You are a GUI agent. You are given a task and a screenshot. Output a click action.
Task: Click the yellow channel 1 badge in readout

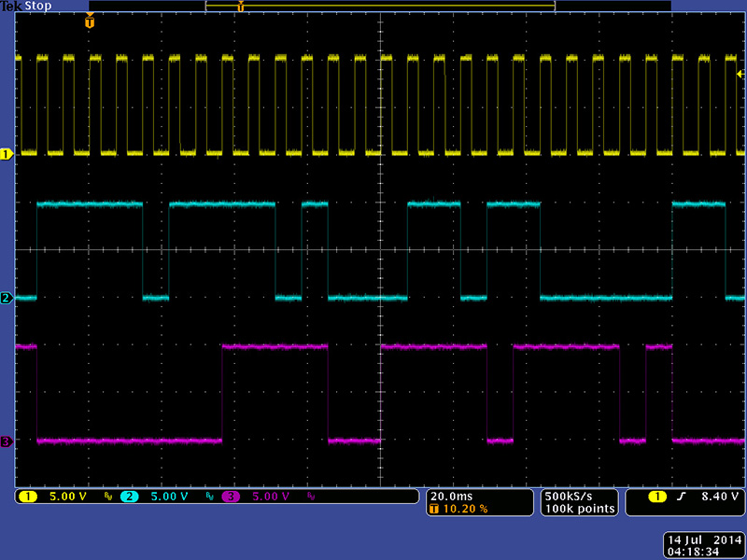pos(26,497)
